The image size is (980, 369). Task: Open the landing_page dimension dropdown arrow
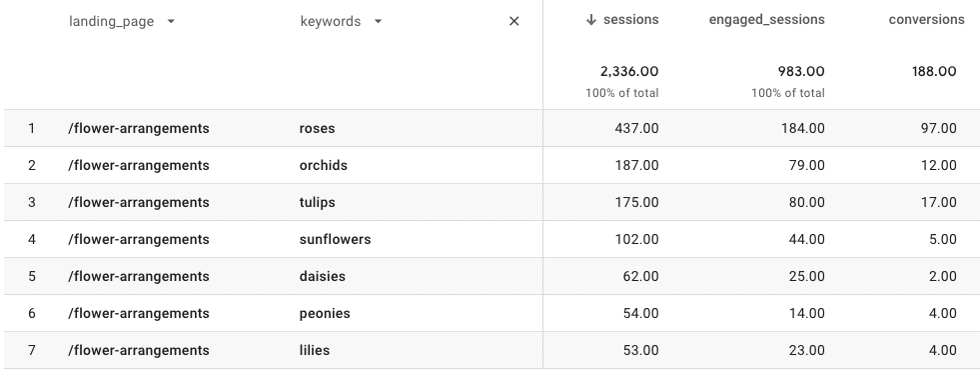point(171,21)
